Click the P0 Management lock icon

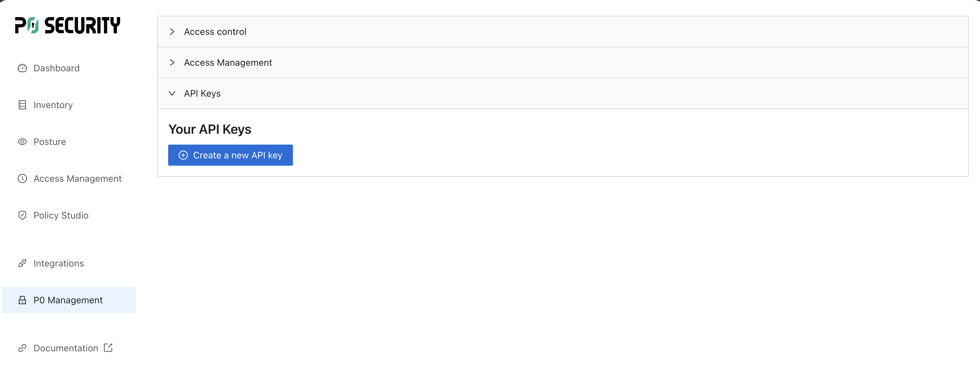point(22,300)
